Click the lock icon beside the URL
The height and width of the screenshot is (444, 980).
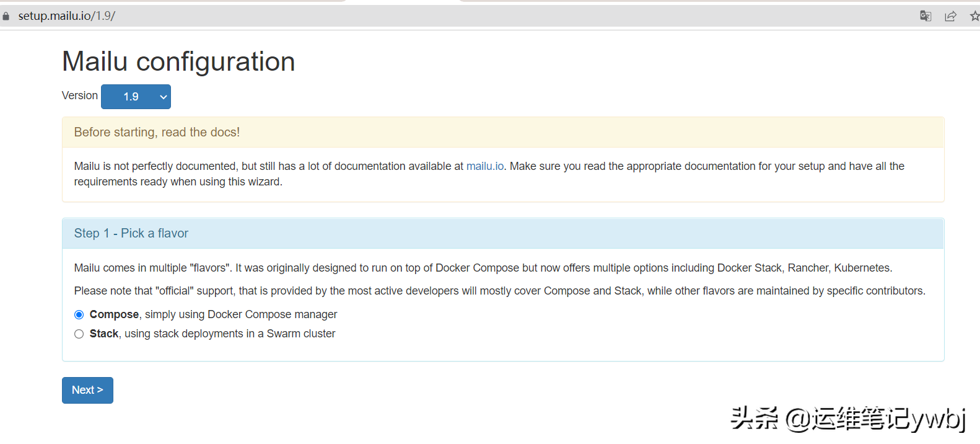tap(6, 16)
